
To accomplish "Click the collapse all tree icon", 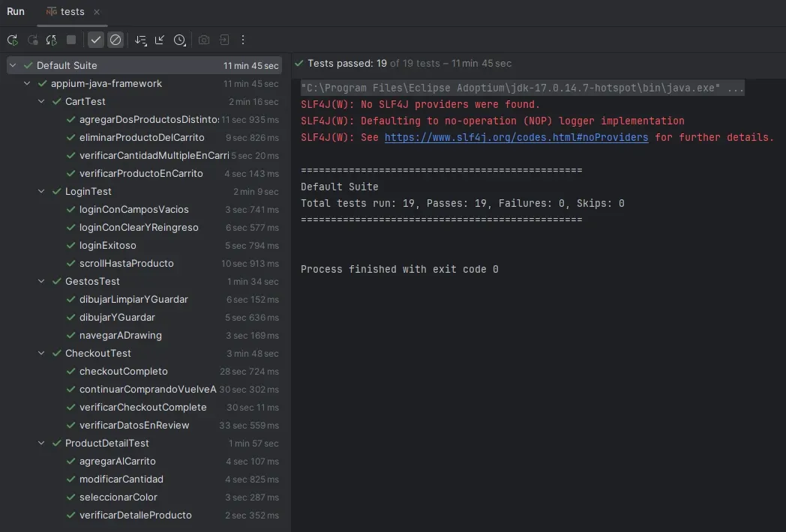I will coord(160,40).
